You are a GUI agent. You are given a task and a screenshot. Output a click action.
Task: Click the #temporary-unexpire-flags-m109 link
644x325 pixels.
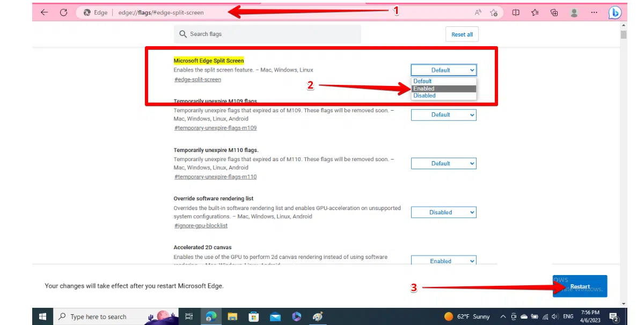[x=215, y=128]
